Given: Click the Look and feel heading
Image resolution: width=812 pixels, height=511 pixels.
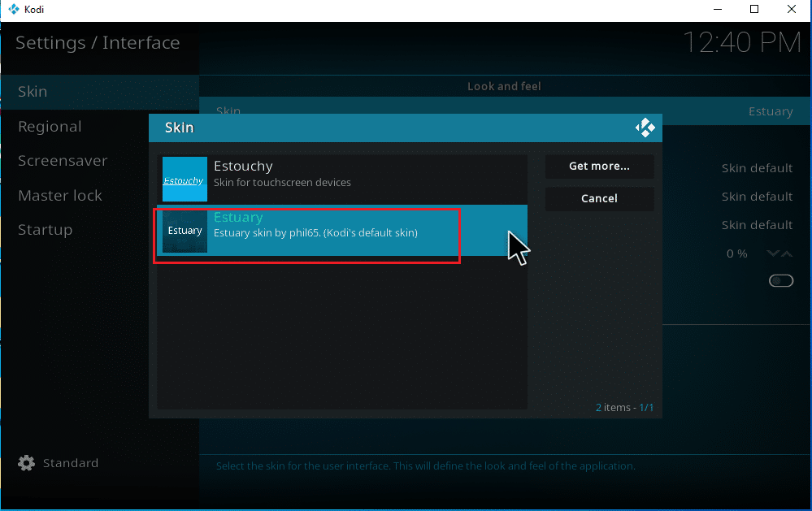Looking at the screenshot, I should pyautogui.click(x=504, y=86).
